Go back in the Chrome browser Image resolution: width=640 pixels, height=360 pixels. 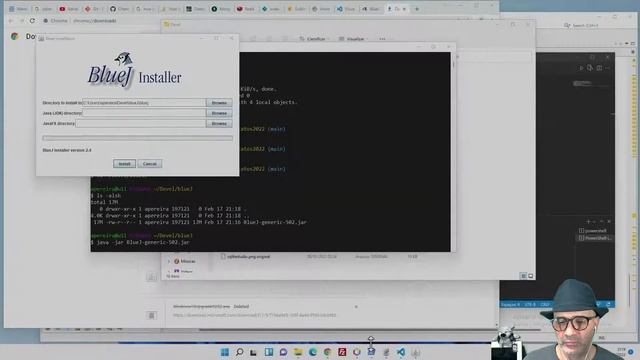[x=11, y=20]
